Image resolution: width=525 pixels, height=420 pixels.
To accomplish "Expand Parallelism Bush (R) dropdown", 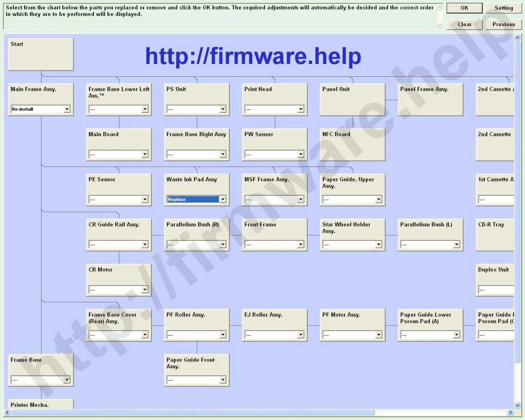I will (x=196, y=244).
